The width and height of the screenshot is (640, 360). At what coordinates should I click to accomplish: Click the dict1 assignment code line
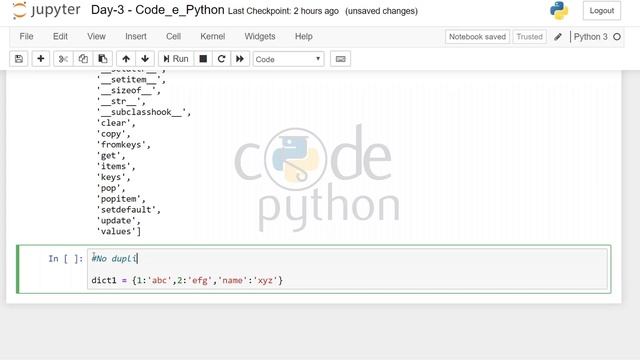[187, 280]
